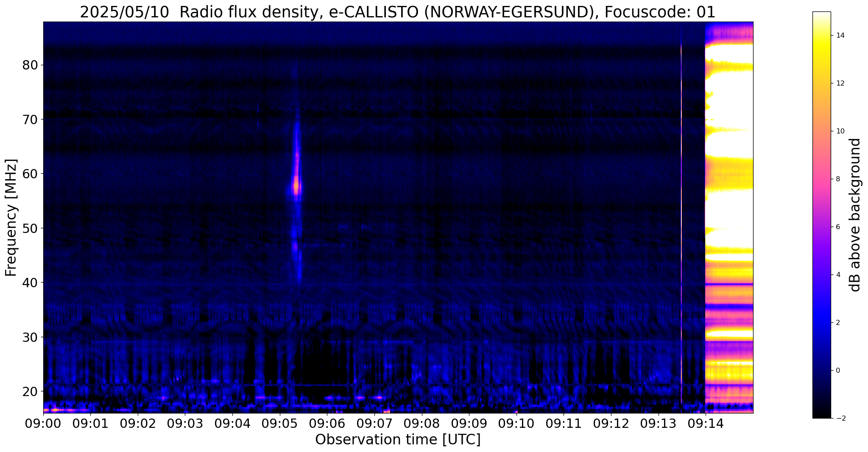Click the 'Observation time [UTC]' axis label
This screenshot has width=868, height=452.
(398, 439)
